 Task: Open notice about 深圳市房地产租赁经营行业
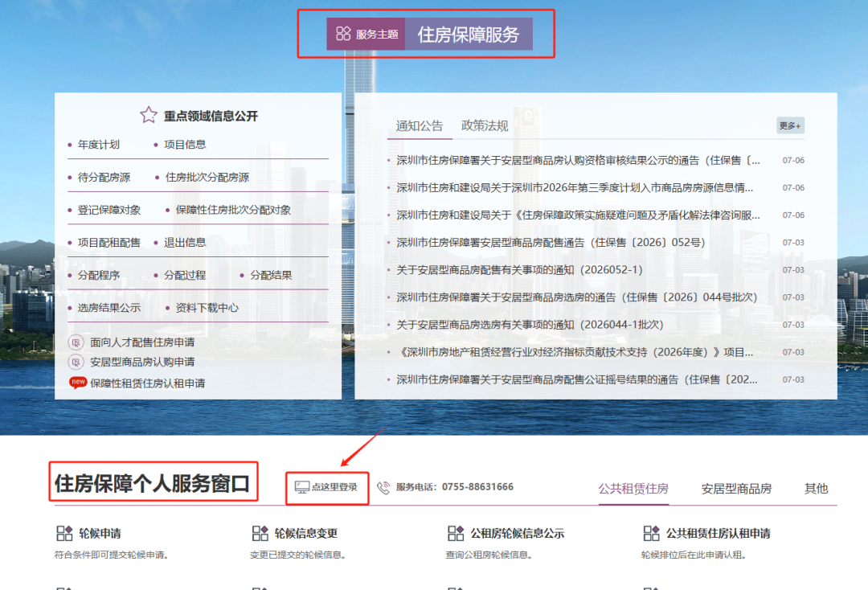click(575, 352)
